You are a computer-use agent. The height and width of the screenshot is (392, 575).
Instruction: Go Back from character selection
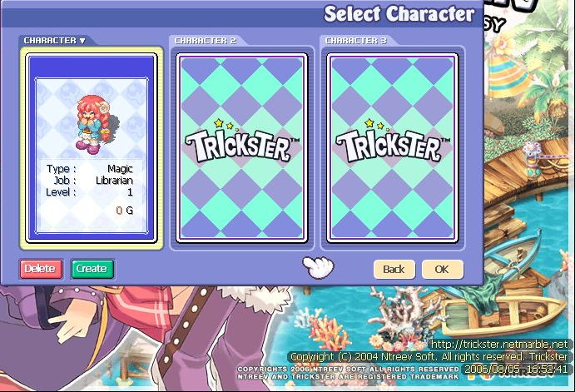point(394,270)
